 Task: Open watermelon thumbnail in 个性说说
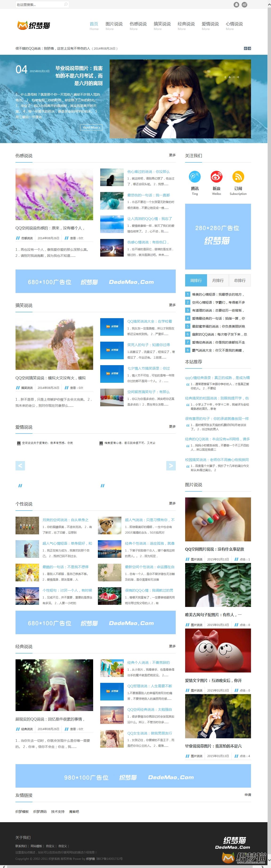tap(109, 596)
